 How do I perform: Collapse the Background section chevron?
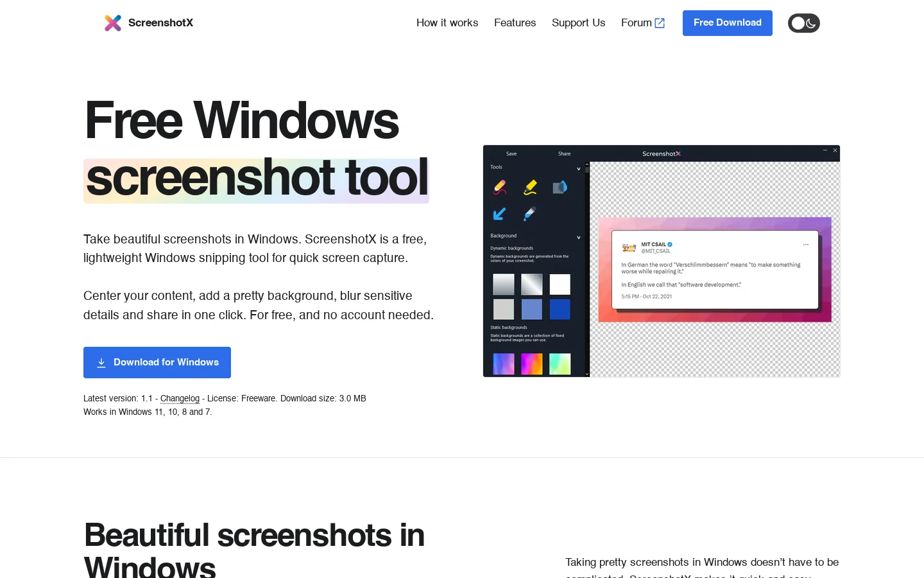pyautogui.click(x=578, y=238)
